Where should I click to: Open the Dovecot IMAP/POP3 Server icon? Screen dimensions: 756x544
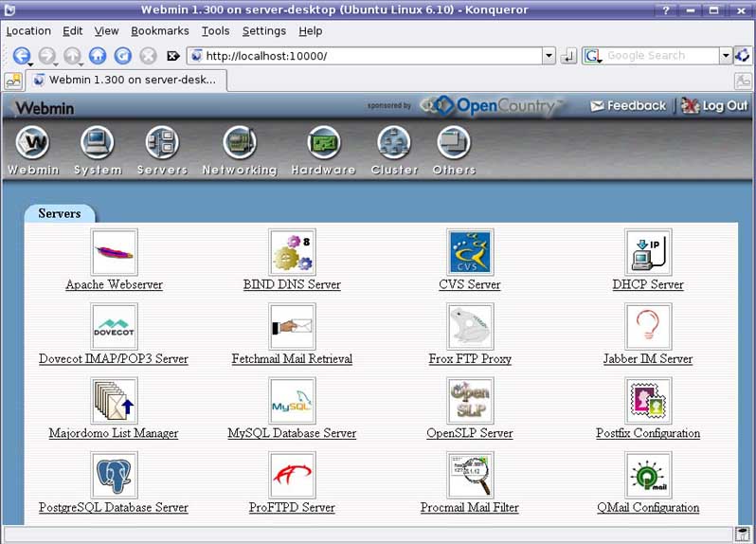114,327
